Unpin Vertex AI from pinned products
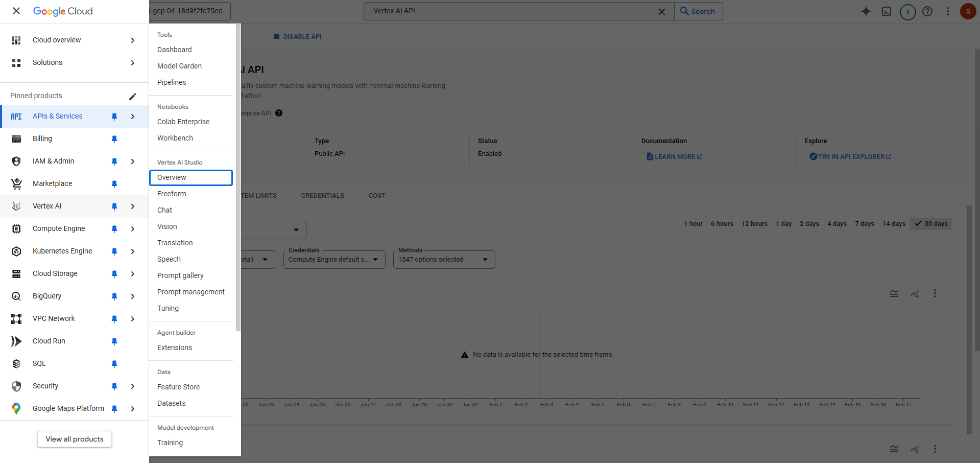980x463 pixels. click(x=114, y=206)
